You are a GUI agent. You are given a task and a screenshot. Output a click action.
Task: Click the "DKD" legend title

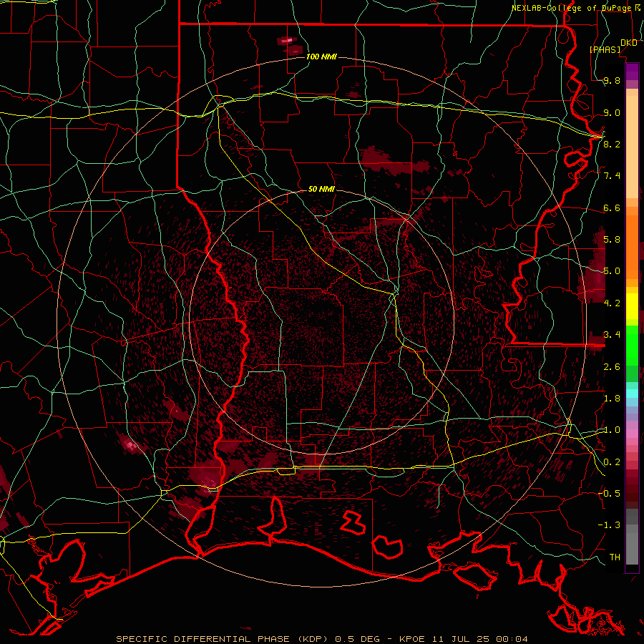click(x=628, y=43)
